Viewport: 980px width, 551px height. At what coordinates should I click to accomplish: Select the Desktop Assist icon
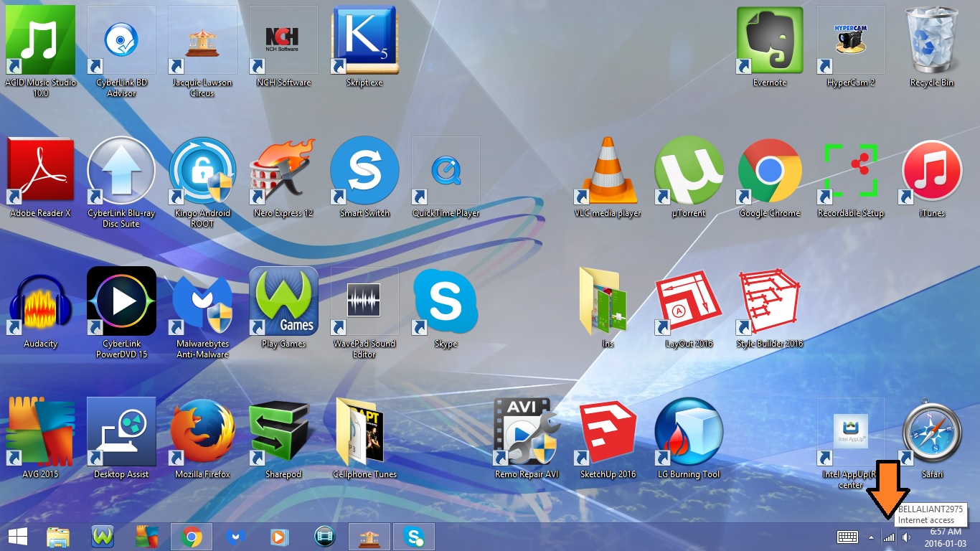point(121,432)
